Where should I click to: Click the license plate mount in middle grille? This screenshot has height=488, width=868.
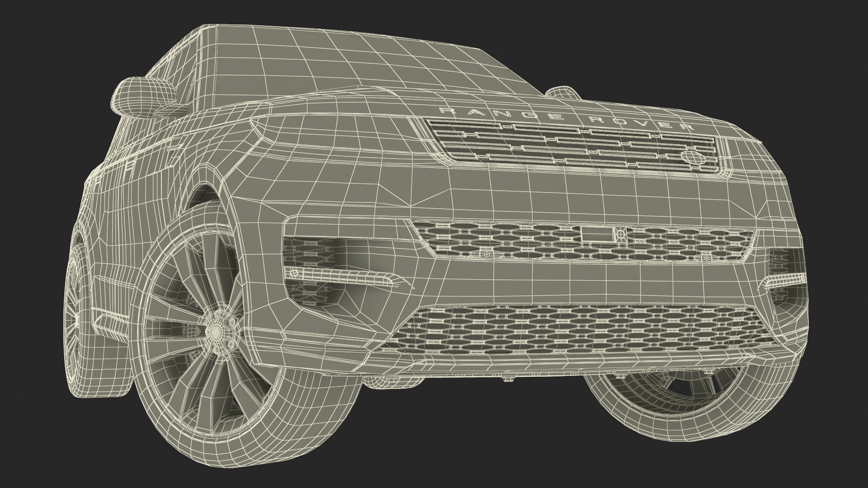point(596,233)
